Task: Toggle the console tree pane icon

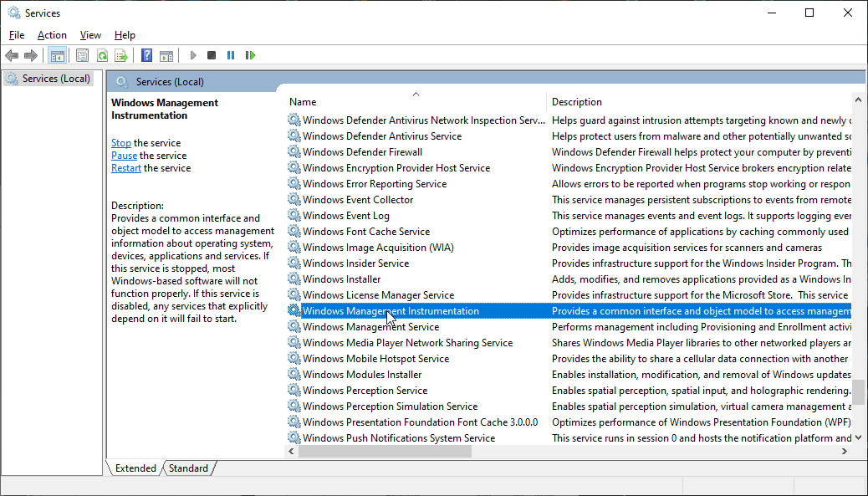Action: click(57, 54)
